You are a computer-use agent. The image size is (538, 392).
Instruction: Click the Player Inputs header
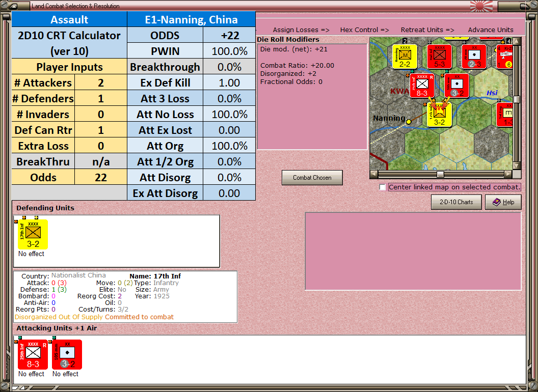pos(69,67)
